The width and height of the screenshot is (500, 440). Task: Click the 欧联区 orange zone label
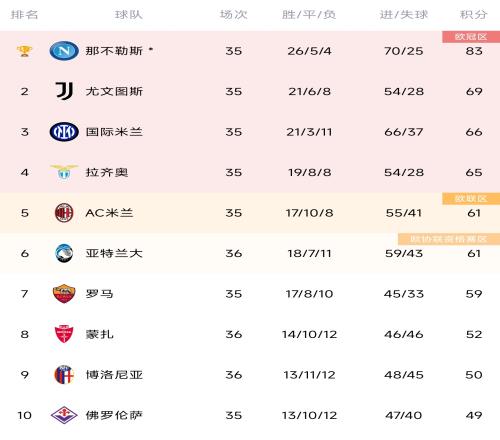tap(471, 199)
